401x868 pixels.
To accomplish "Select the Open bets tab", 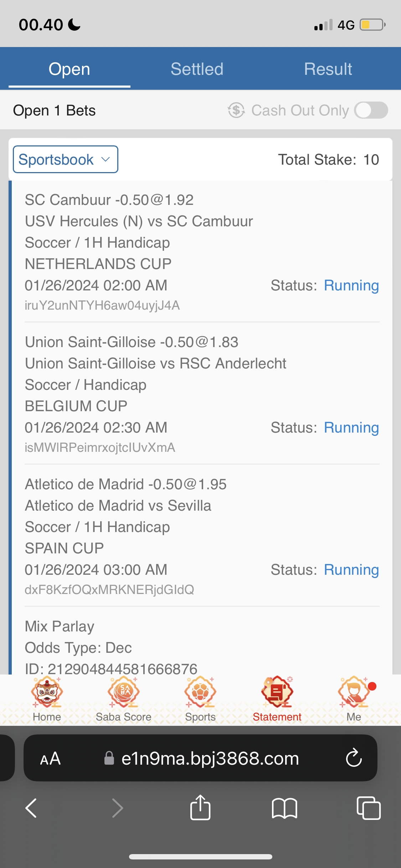I will [69, 69].
